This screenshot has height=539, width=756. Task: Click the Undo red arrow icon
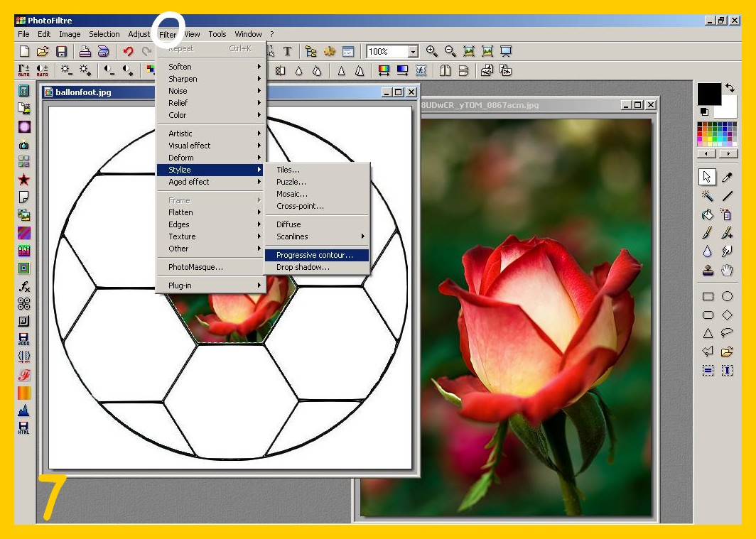(128, 51)
